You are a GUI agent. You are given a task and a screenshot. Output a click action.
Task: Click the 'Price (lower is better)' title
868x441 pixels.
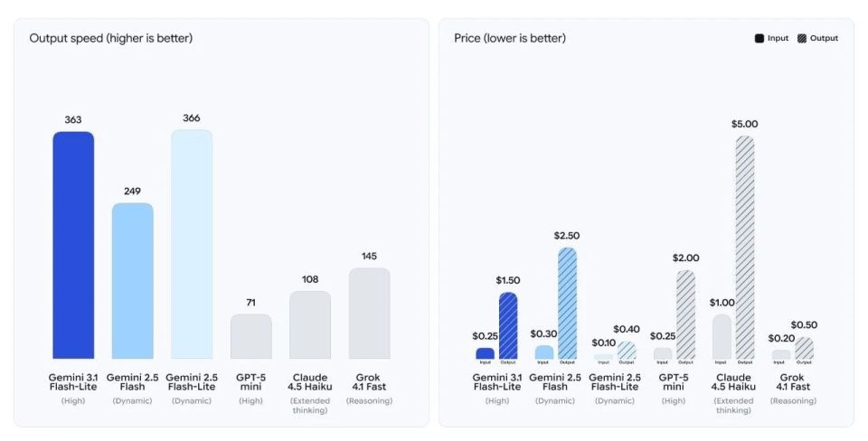tap(510, 38)
